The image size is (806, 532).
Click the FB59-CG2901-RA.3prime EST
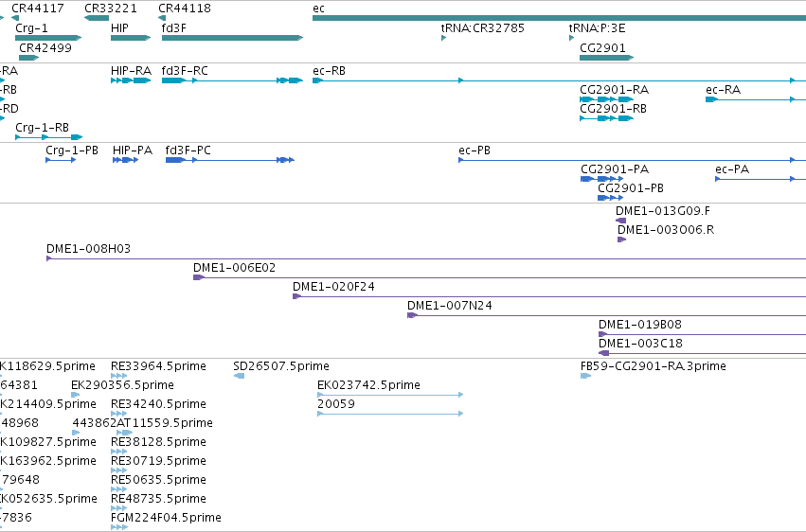(585, 377)
